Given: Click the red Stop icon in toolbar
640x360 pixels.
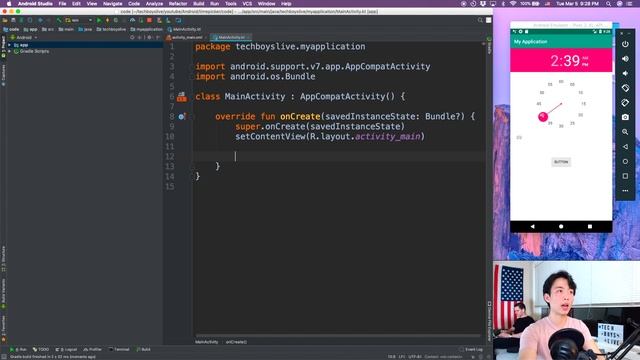Looking at the screenshot, I should tap(149, 20).
